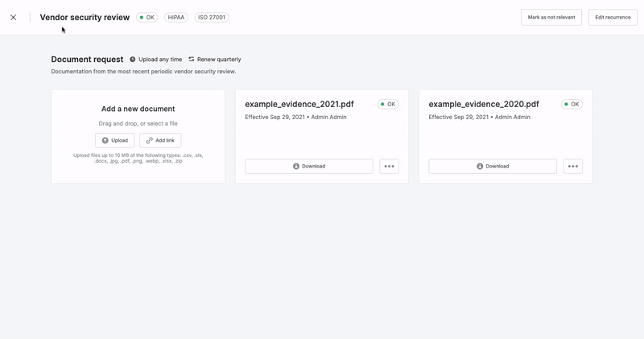644x339 pixels.
Task: Click the Renew quarterly label
Action: pyautogui.click(x=219, y=59)
